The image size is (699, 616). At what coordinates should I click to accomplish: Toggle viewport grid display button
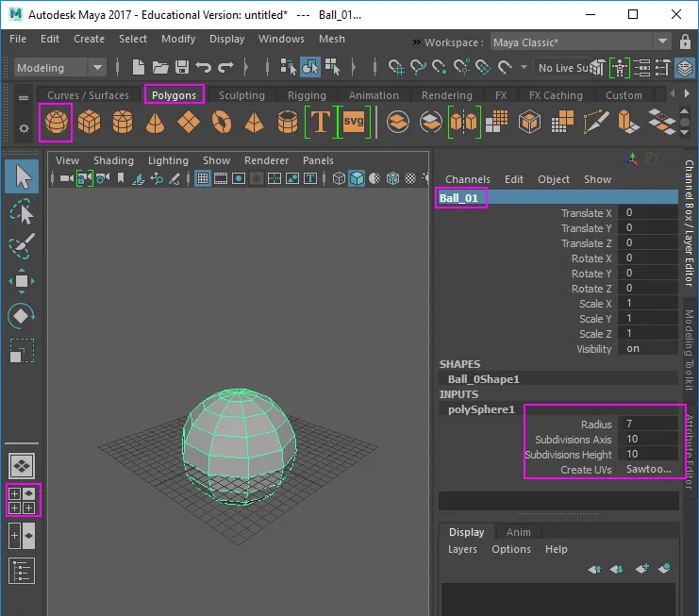click(203, 178)
